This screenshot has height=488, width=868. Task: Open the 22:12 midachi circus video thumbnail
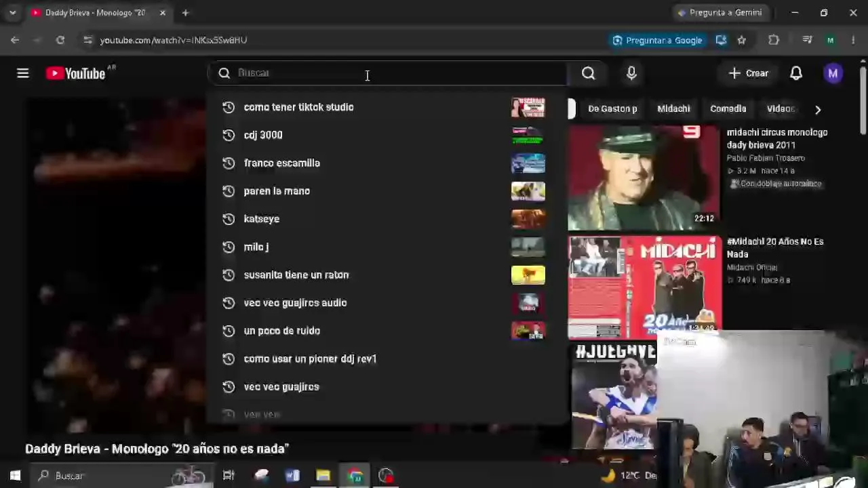[644, 178]
